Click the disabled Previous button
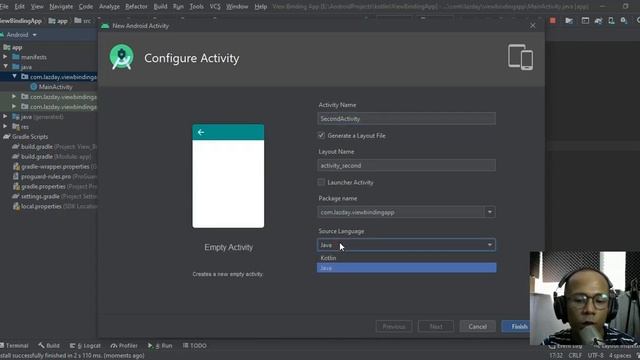The width and height of the screenshot is (640, 360). tap(394, 327)
